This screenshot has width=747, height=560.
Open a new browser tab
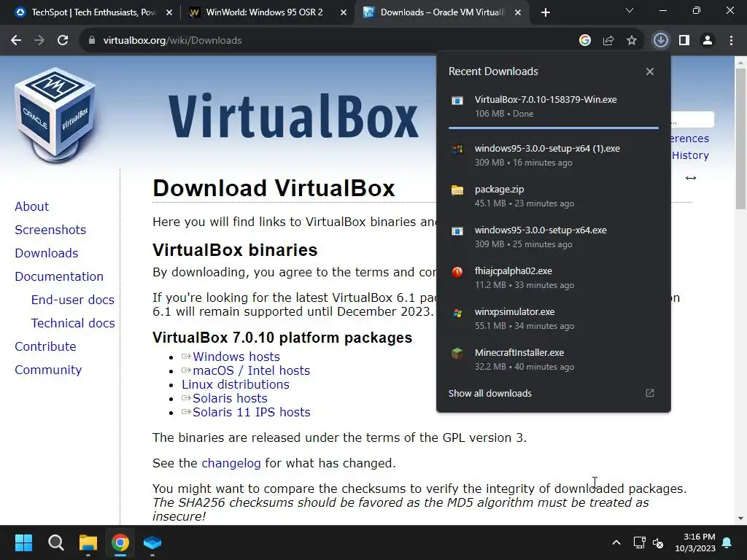(546, 13)
